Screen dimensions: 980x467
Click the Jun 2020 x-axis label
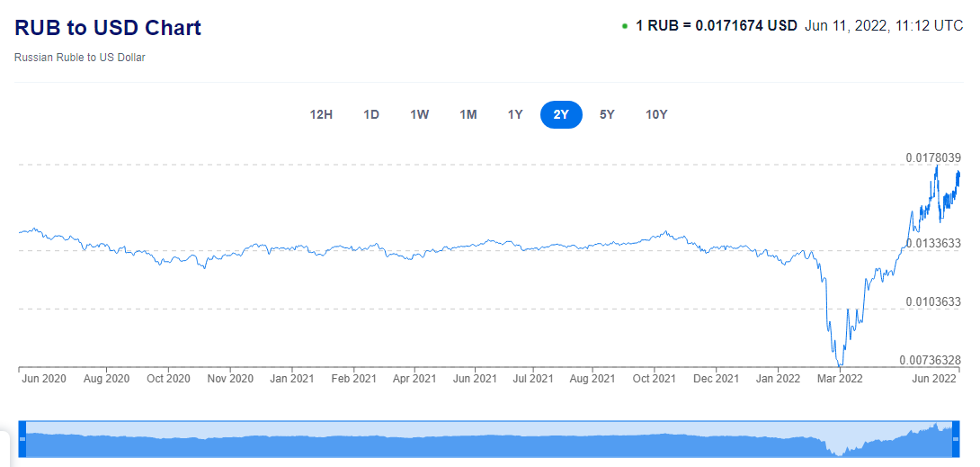(x=44, y=379)
